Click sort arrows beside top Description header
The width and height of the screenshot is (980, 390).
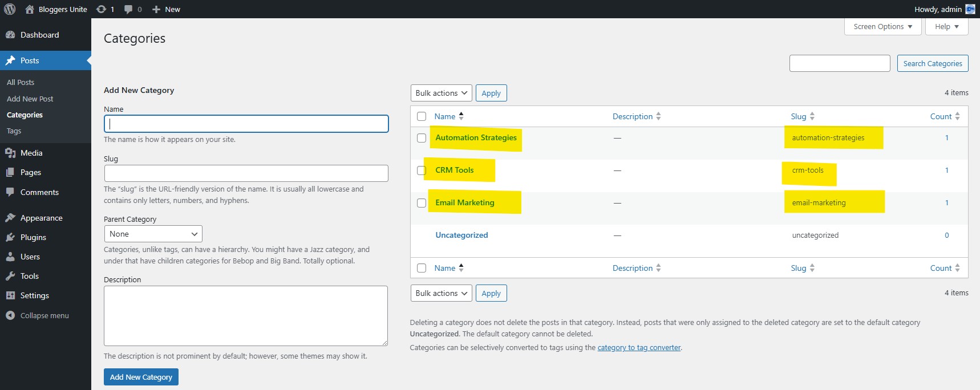coord(658,116)
